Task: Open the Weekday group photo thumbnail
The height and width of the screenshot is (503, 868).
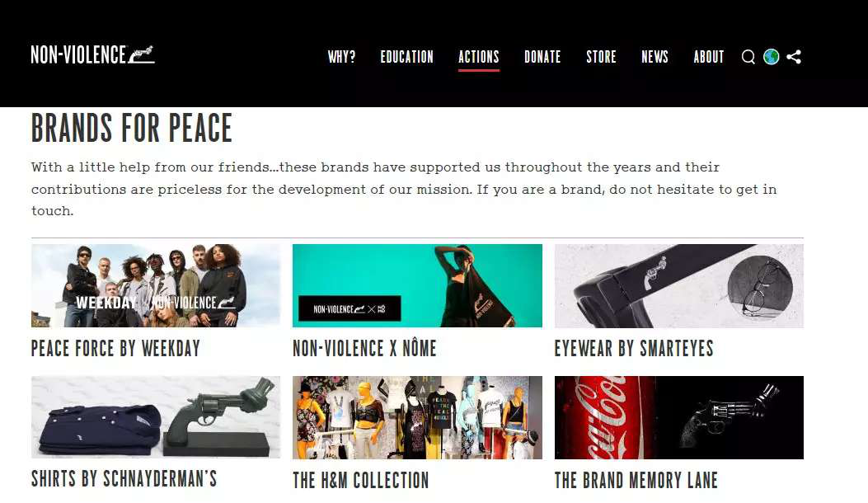Action: (x=156, y=286)
